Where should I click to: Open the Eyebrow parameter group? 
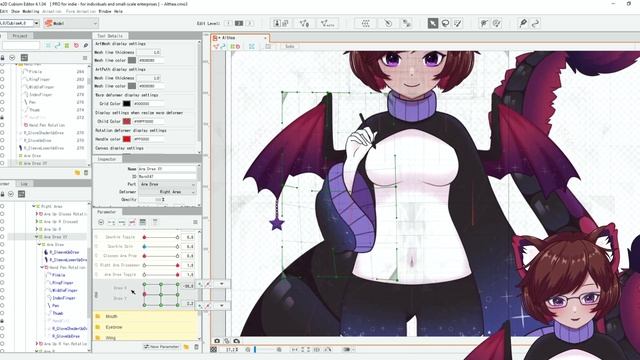[x=114, y=327]
